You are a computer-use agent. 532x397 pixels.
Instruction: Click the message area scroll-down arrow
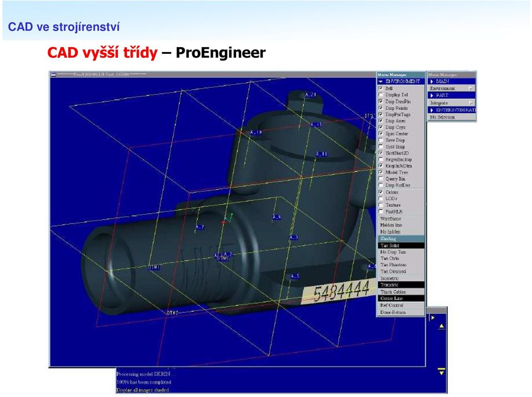coord(442,371)
